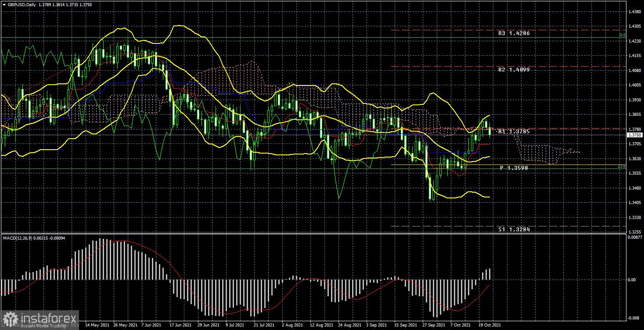The width and height of the screenshot is (644, 330).
Task: Click the 24 Aug 2021 date label
Action: click(x=350, y=326)
